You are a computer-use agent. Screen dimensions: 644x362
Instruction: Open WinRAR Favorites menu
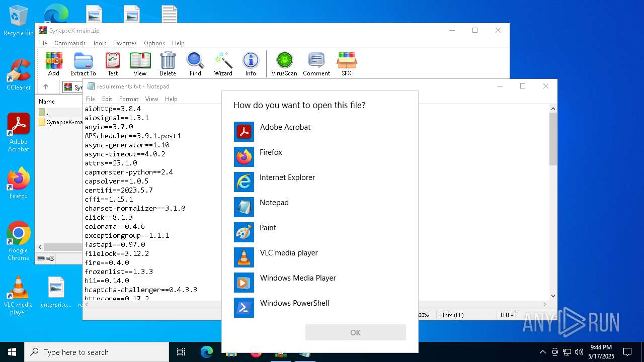tap(125, 43)
